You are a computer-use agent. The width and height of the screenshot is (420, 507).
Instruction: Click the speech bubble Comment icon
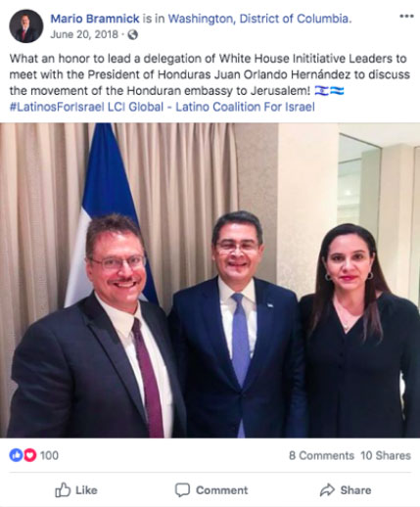(182, 490)
